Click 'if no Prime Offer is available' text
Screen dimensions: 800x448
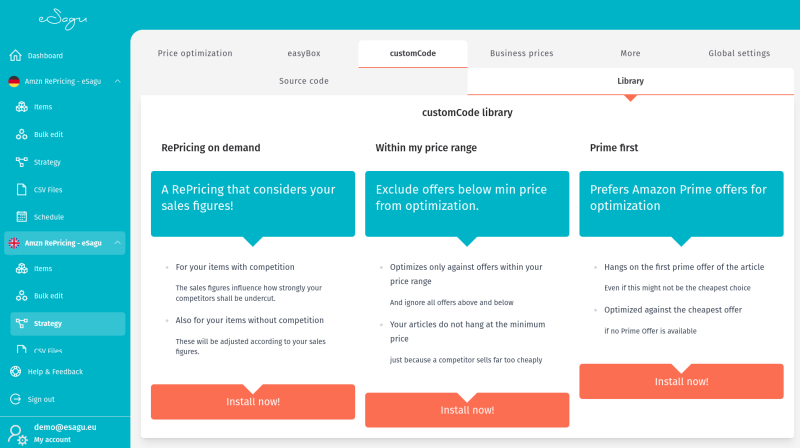[651, 331]
